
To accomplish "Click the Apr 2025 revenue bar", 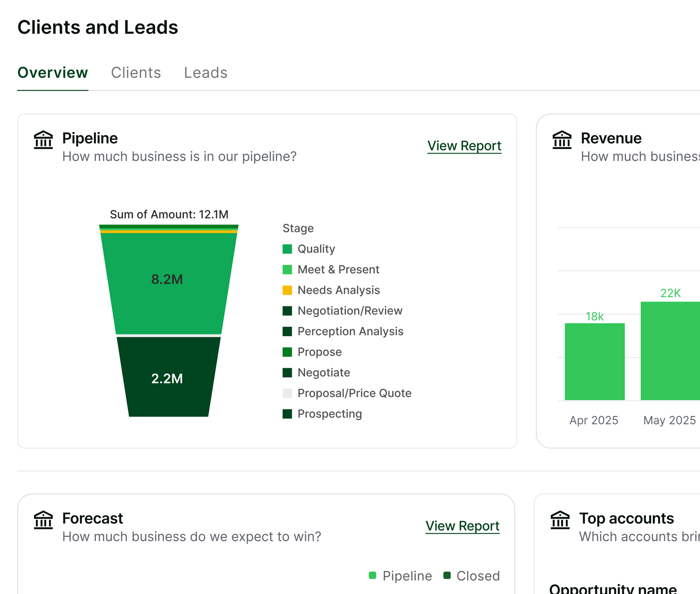I will (x=595, y=362).
